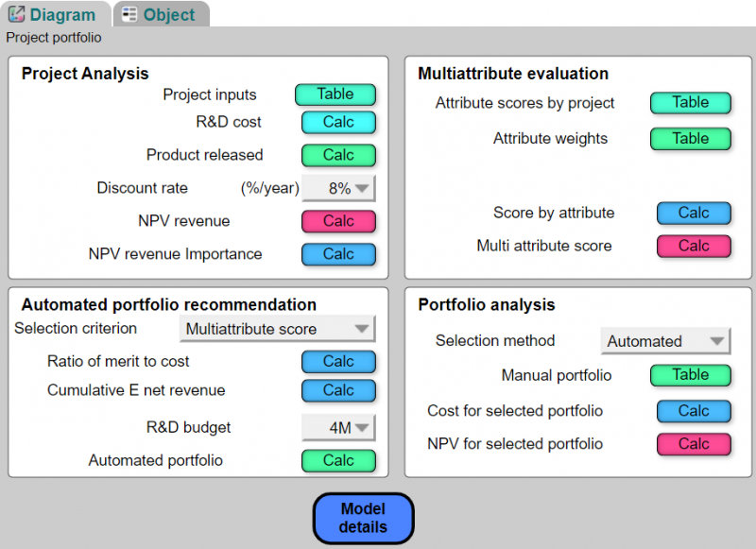Calculate Ratio of merit to cost

[338, 362]
